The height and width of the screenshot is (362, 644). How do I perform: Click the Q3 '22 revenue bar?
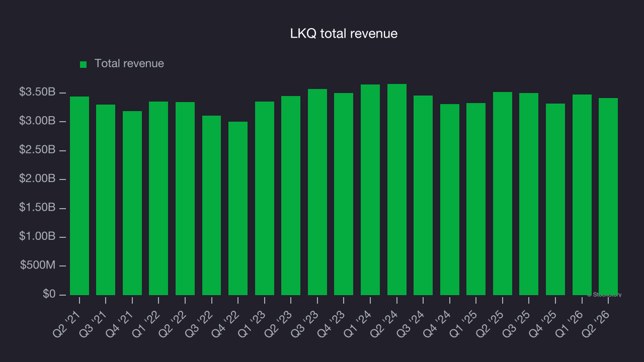[212, 205]
